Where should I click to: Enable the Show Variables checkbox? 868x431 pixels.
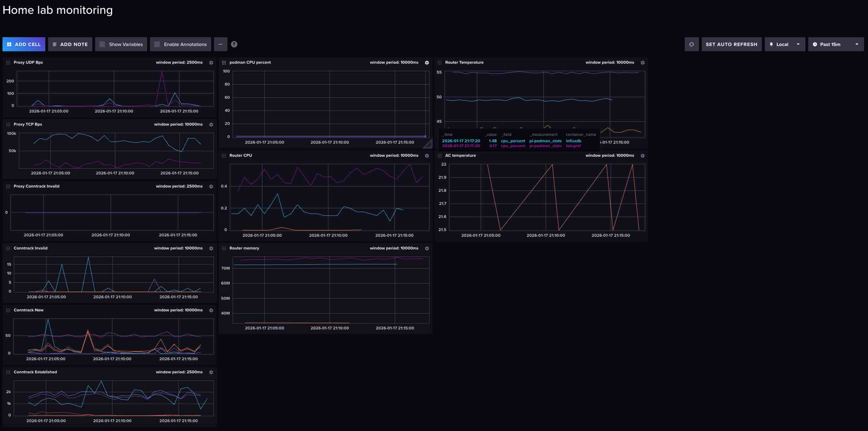(x=103, y=44)
